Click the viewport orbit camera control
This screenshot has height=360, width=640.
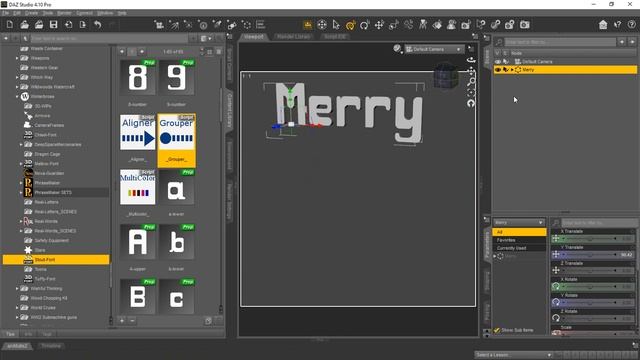click(x=471, y=60)
